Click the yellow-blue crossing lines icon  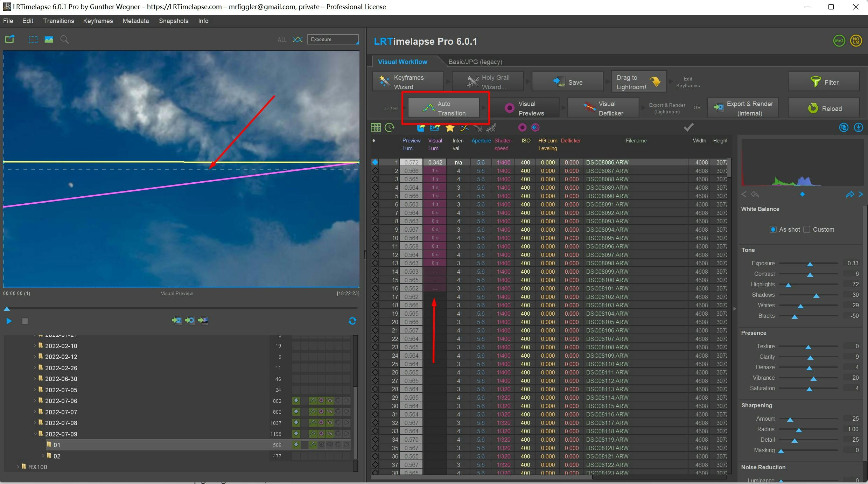[x=464, y=128]
